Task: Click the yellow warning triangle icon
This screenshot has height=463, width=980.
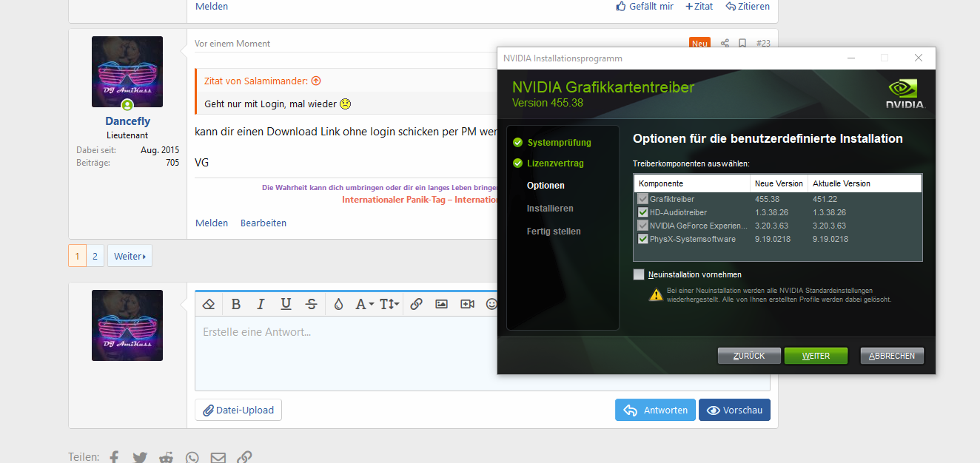Action: [656, 294]
